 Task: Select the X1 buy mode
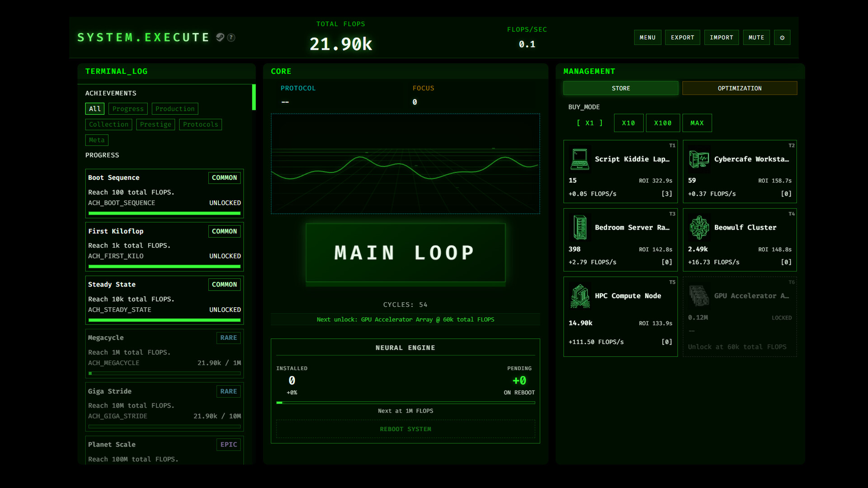(590, 123)
